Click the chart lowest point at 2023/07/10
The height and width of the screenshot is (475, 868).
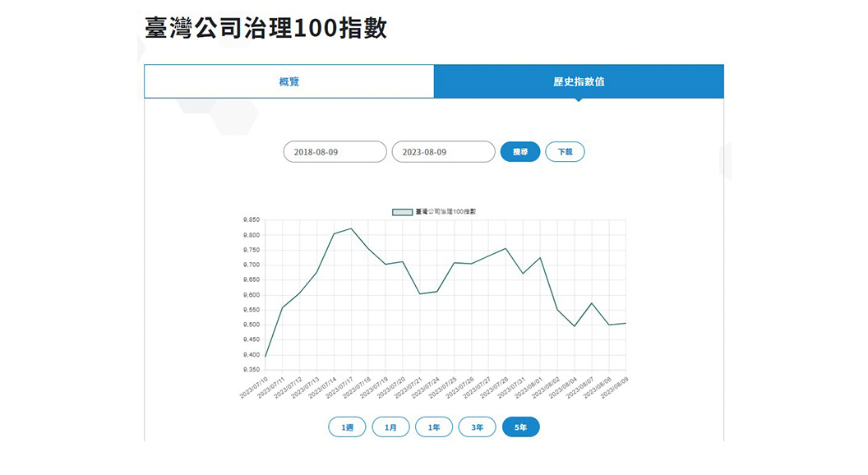click(x=265, y=356)
